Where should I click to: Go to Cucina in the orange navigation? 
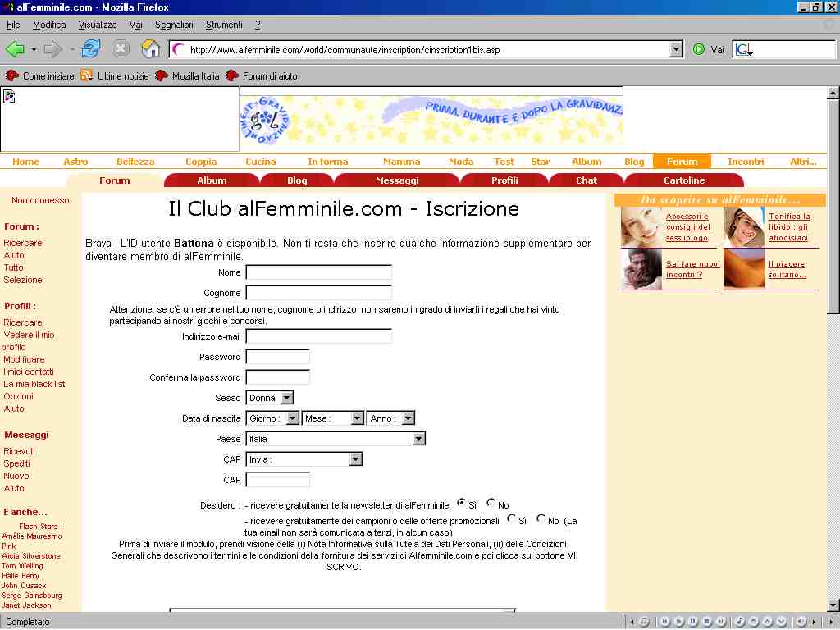tap(260, 162)
